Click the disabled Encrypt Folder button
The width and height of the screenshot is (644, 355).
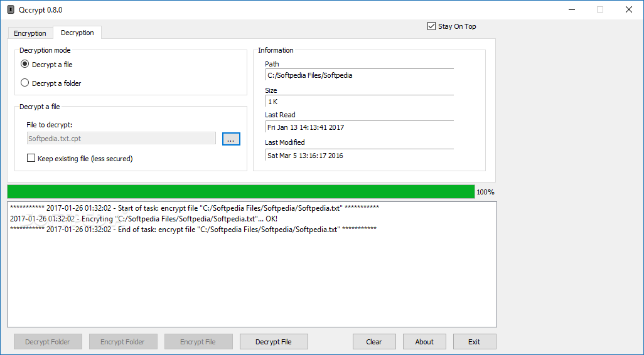(x=123, y=341)
